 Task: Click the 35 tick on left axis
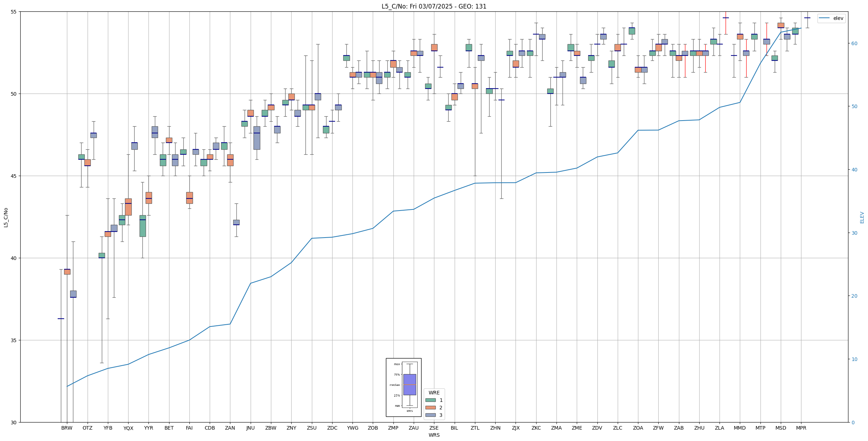[x=14, y=340]
